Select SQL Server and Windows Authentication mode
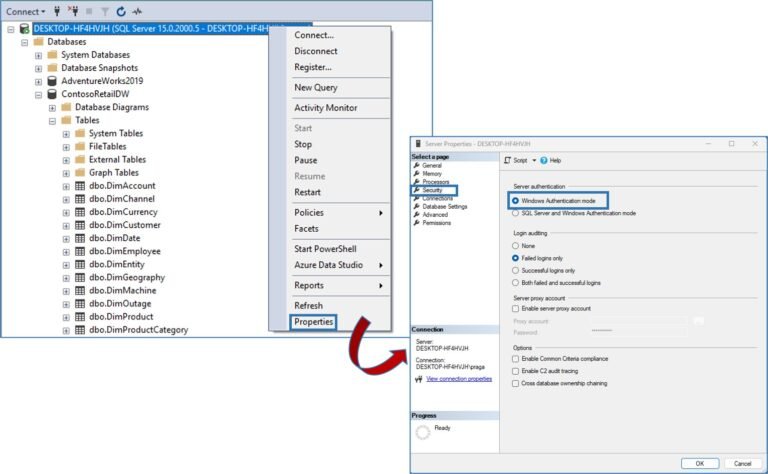Image resolution: width=768 pixels, height=474 pixels. tap(515, 213)
